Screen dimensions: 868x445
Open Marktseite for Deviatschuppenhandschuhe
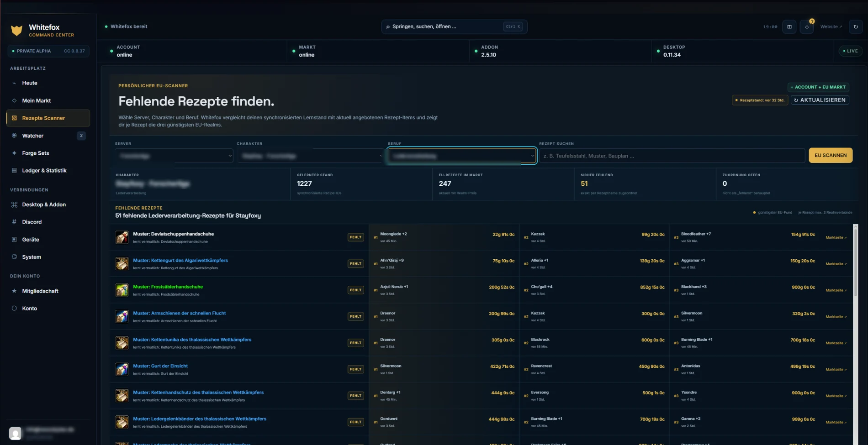(x=836, y=238)
